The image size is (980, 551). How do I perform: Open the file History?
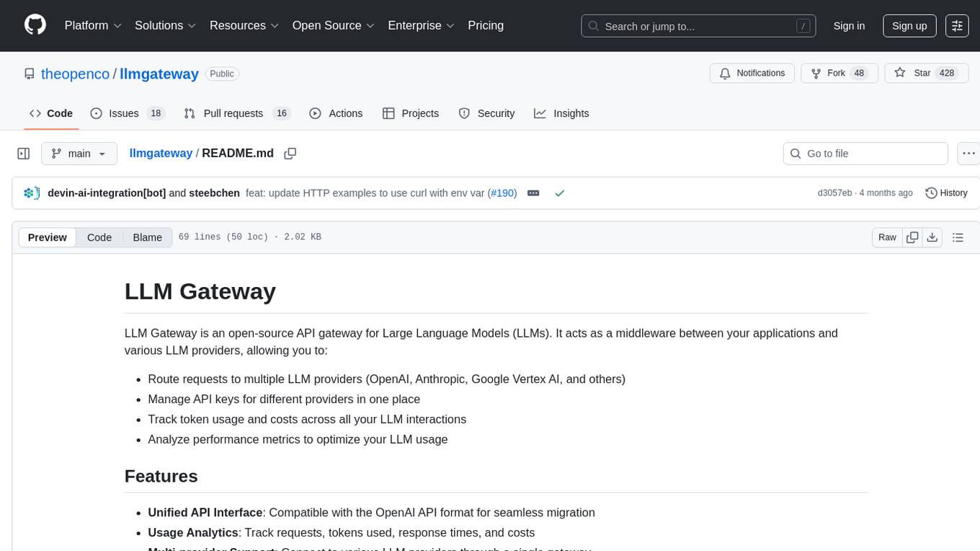[946, 193]
